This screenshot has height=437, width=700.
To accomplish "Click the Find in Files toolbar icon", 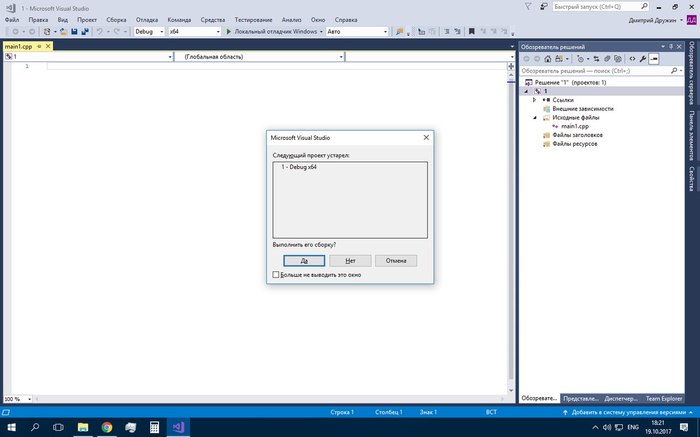I will click(x=399, y=32).
